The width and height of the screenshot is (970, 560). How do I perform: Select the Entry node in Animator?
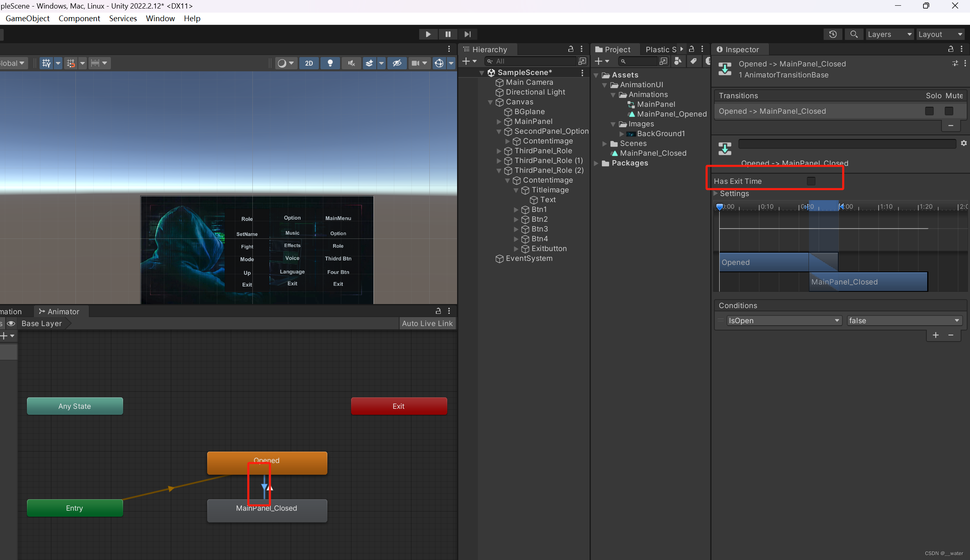point(75,508)
